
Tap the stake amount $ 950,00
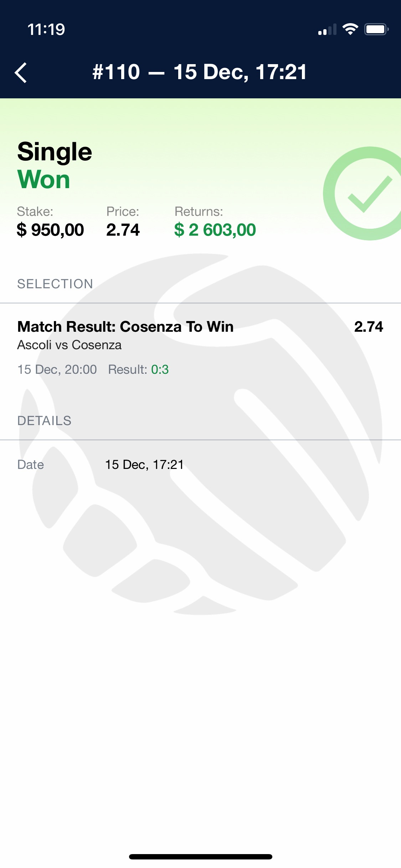(50, 230)
